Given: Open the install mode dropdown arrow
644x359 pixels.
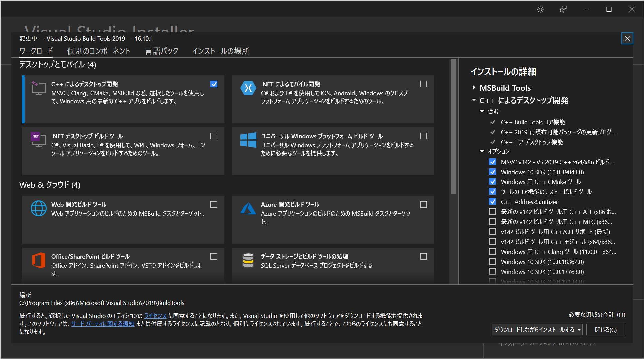Looking at the screenshot, I should coord(579,330).
